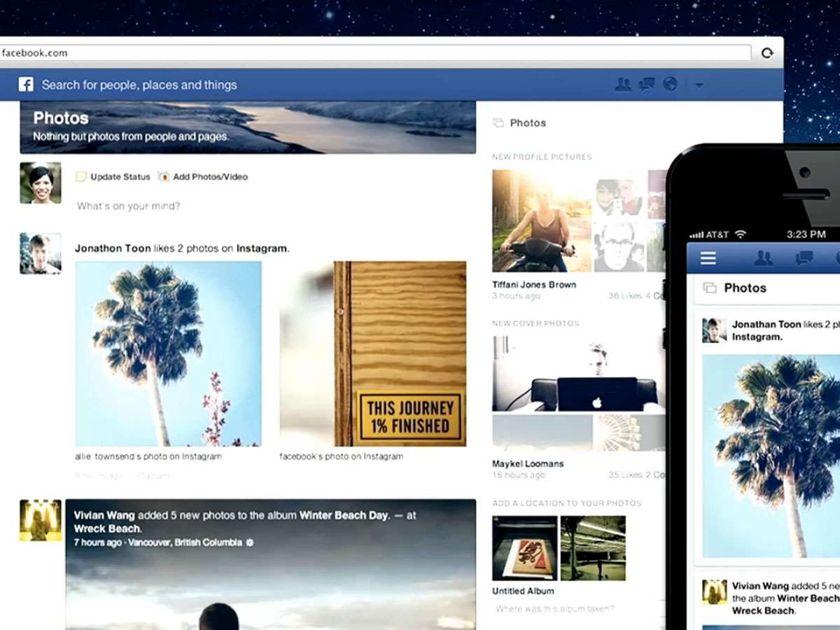Click the Update Status button
This screenshot has height=630, width=840.
click(x=113, y=177)
